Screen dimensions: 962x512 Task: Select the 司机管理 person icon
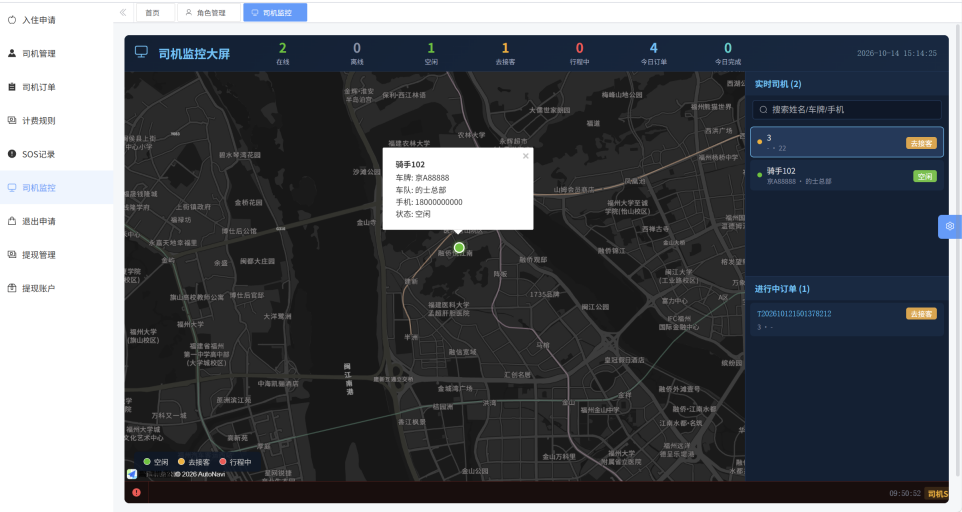[12, 53]
